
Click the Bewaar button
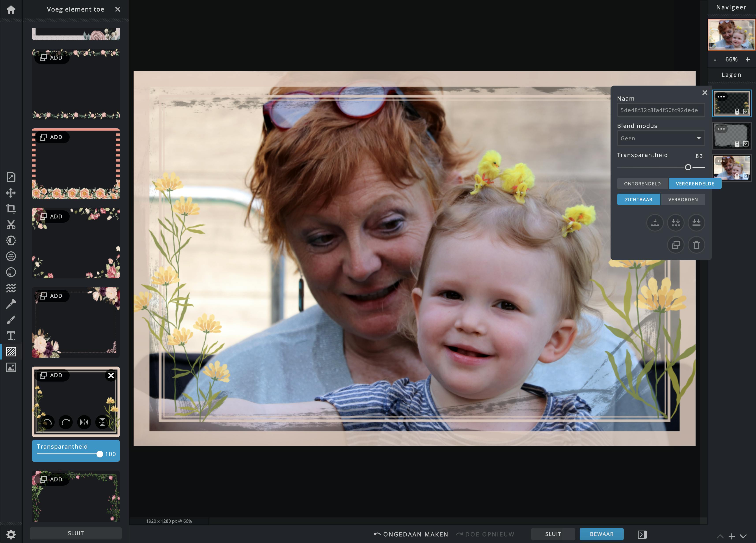(x=601, y=534)
